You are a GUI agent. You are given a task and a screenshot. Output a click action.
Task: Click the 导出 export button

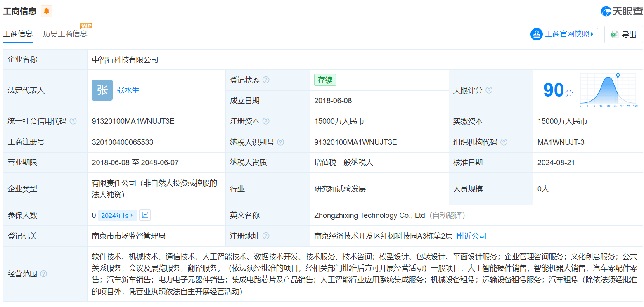(x=623, y=34)
